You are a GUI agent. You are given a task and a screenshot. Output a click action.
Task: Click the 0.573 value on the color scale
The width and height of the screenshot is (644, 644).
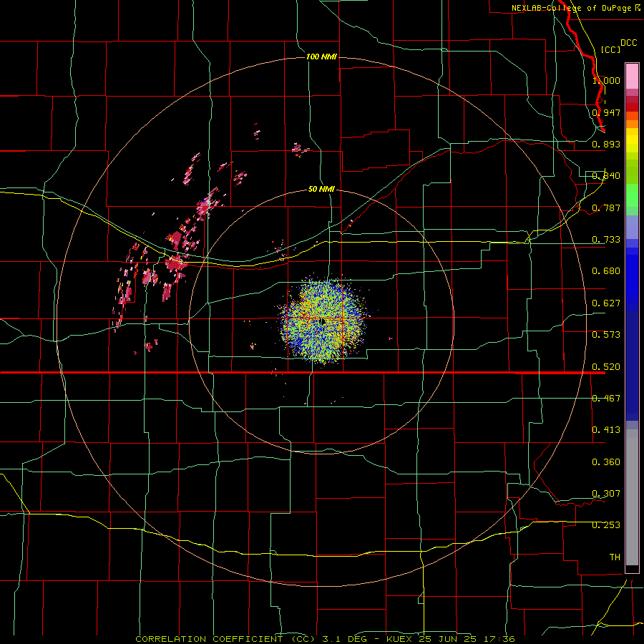pos(606,335)
